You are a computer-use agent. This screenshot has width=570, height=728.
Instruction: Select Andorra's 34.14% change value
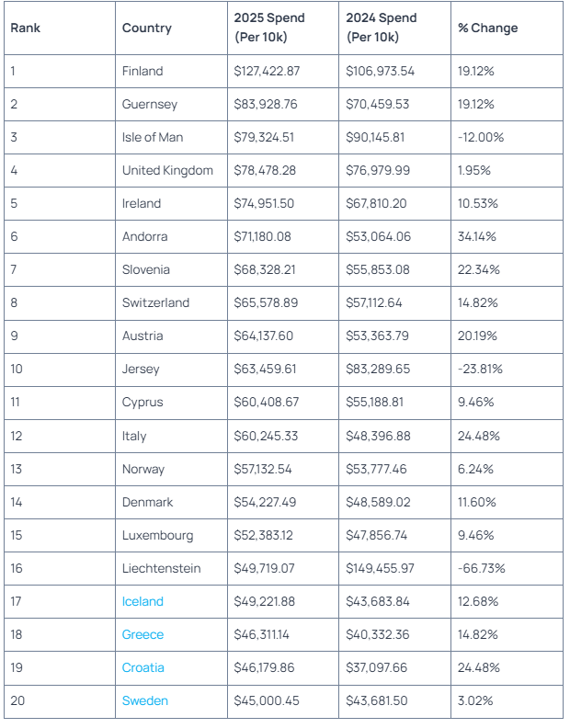click(x=477, y=236)
